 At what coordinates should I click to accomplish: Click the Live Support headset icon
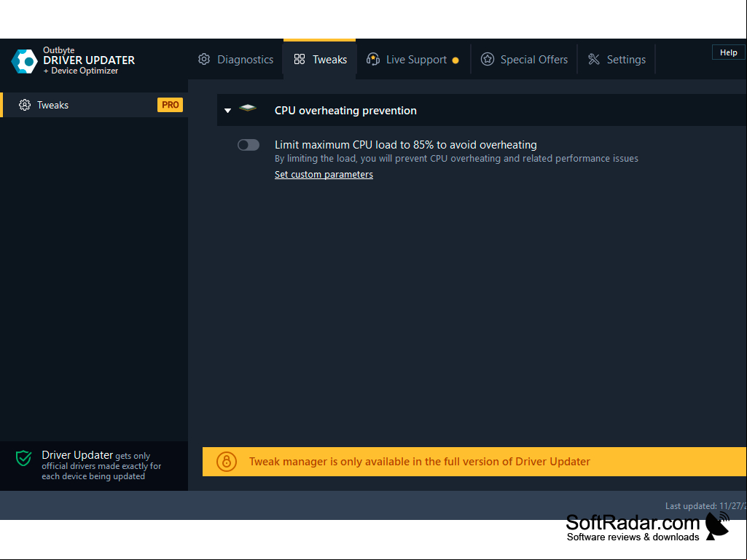coord(372,59)
